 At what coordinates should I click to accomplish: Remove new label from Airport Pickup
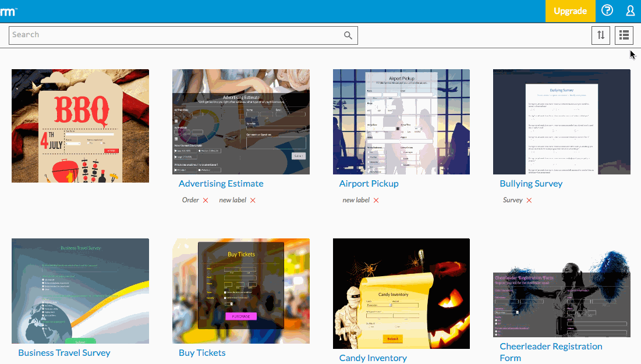[x=376, y=201]
